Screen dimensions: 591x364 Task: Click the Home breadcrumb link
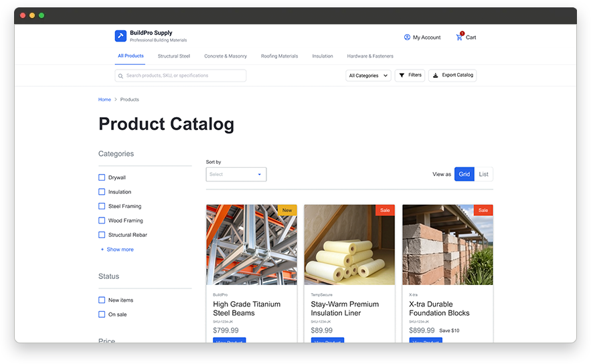point(104,100)
